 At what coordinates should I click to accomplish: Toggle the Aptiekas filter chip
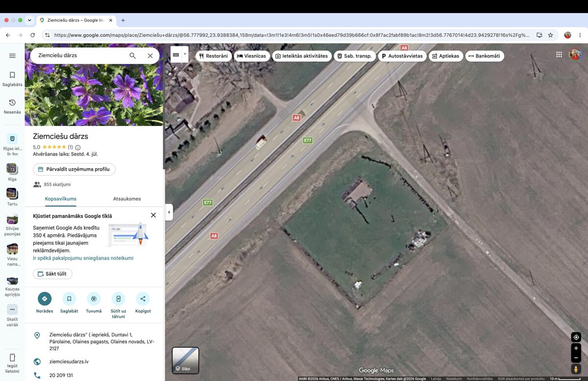(446, 56)
